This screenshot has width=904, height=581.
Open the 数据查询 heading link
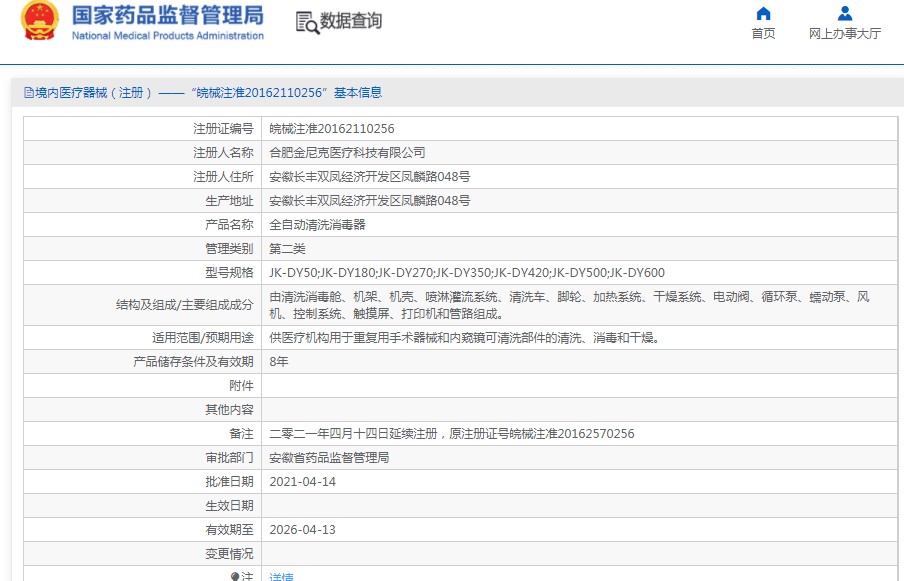(x=351, y=21)
